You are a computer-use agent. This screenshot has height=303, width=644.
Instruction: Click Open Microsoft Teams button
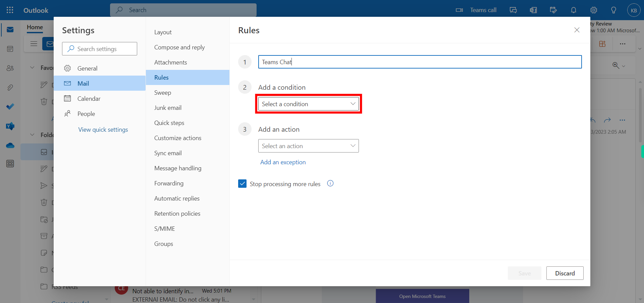pyautogui.click(x=422, y=296)
